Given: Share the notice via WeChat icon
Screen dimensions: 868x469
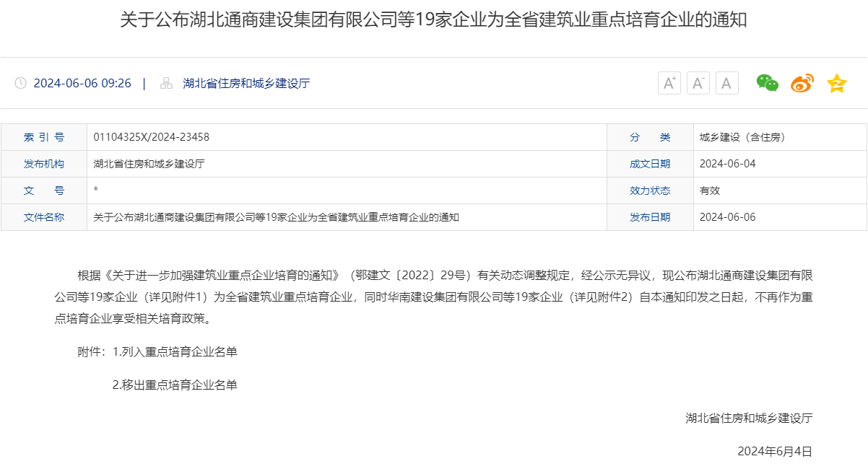Looking at the screenshot, I should click(x=768, y=83).
